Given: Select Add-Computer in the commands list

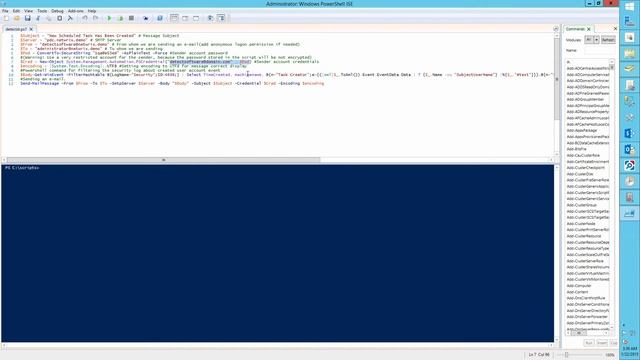Looking at the screenshot, I should 579,286.
